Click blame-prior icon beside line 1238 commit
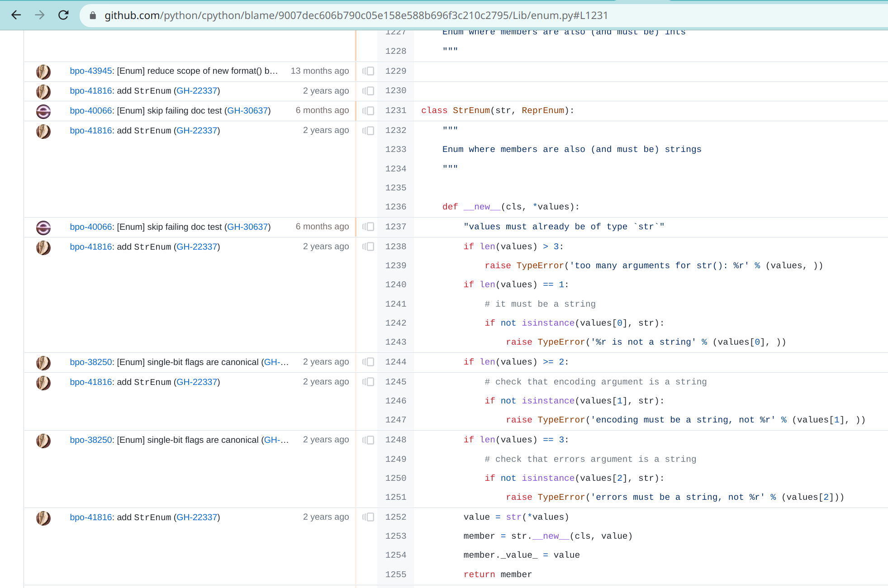 click(x=367, y=247)
